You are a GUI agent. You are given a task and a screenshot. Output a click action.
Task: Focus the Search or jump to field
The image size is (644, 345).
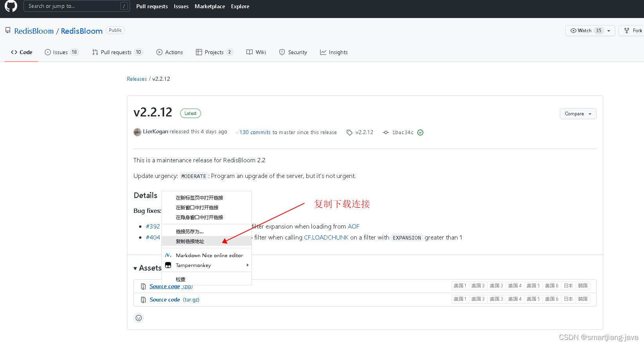click(76, 6)
